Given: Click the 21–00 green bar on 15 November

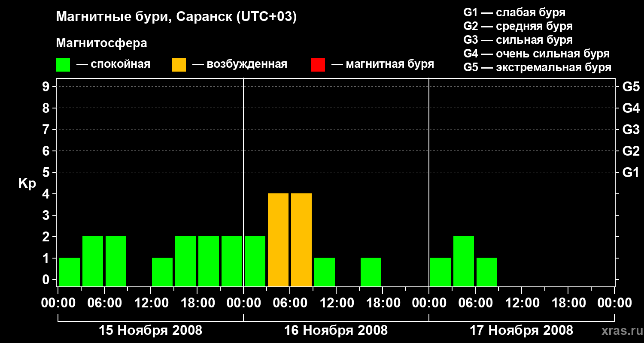Looking at the screenshot, I should (x=232, y=262).
